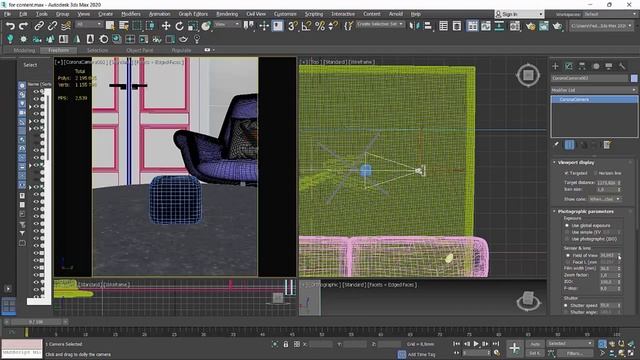Open the Graph Editors menu
This screenshot has width=640, height=360.
193,14
